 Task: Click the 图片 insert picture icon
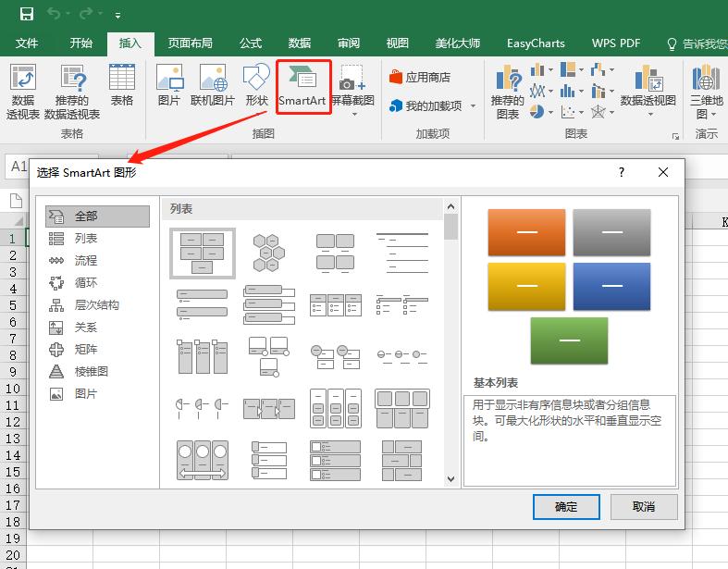[x=169, y=86]
